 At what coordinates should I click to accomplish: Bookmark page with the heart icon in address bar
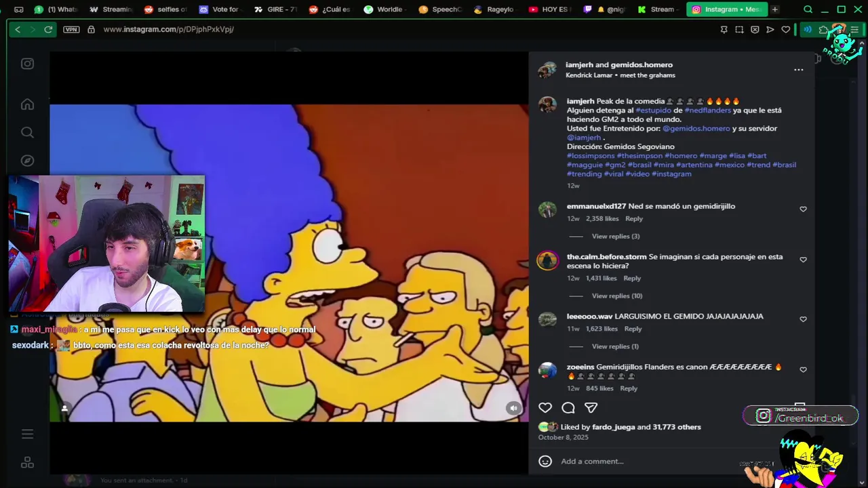pyautogui.click(x=786, y=29)
